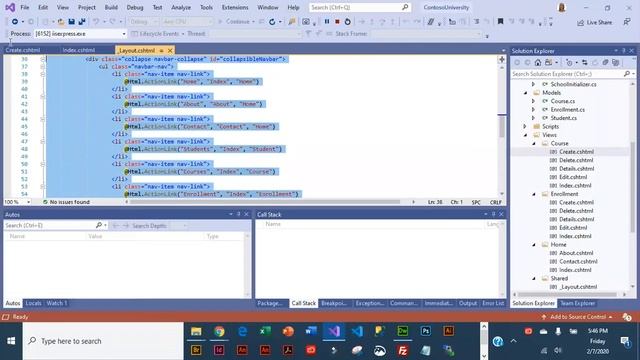Close the _Layout.cshtml tab
640x360 pixels.
[170, 50]
